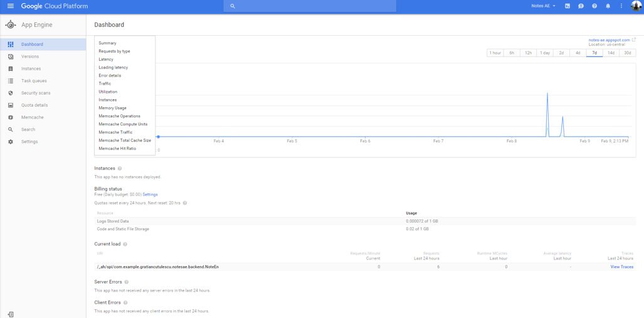This screenshot has height=318, width=644.
Task: Open the help question mark icon
Action: [x=594, y=6]
